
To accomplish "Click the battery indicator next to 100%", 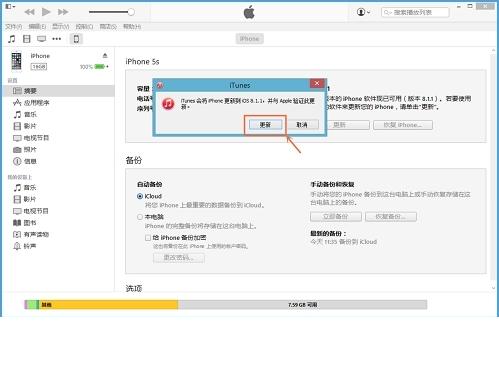I will point(100,67).
